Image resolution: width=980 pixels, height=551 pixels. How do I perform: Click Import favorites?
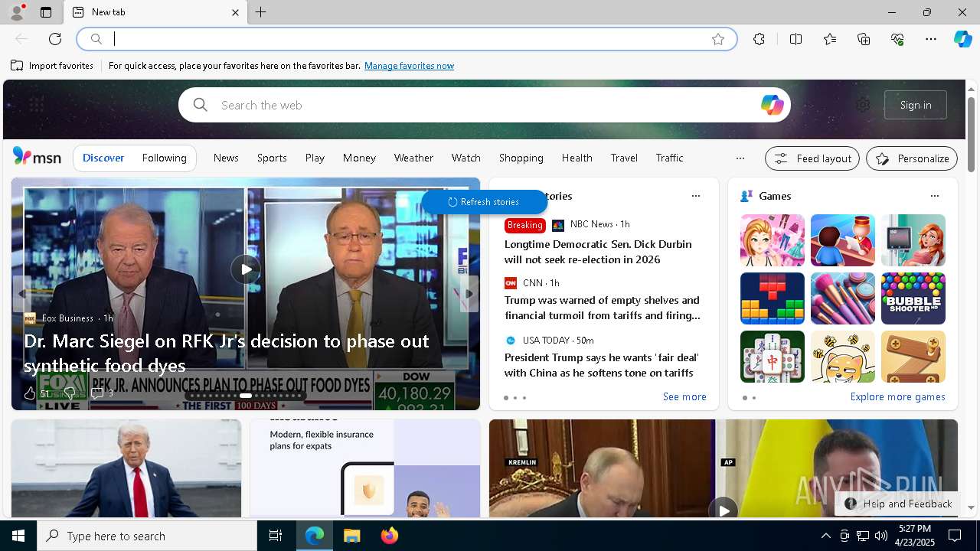click(52, 66)
